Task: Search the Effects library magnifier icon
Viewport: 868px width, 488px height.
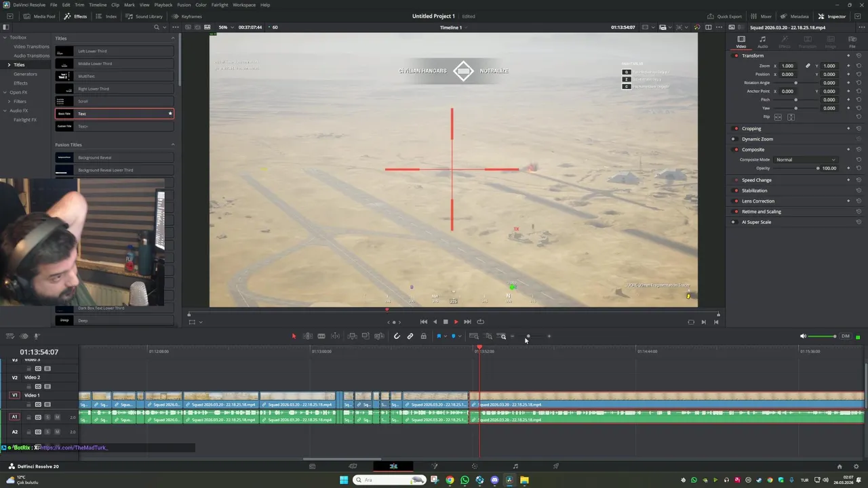Action: coord(157,27)
